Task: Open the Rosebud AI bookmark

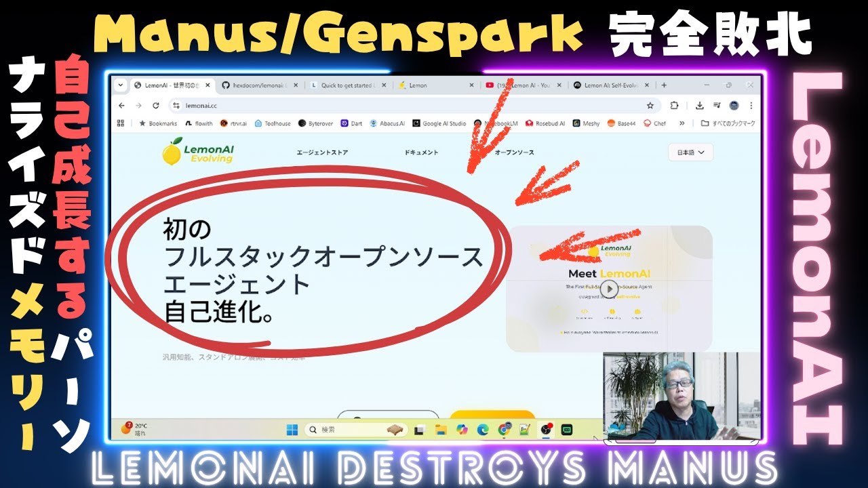Action: (545, 123)
